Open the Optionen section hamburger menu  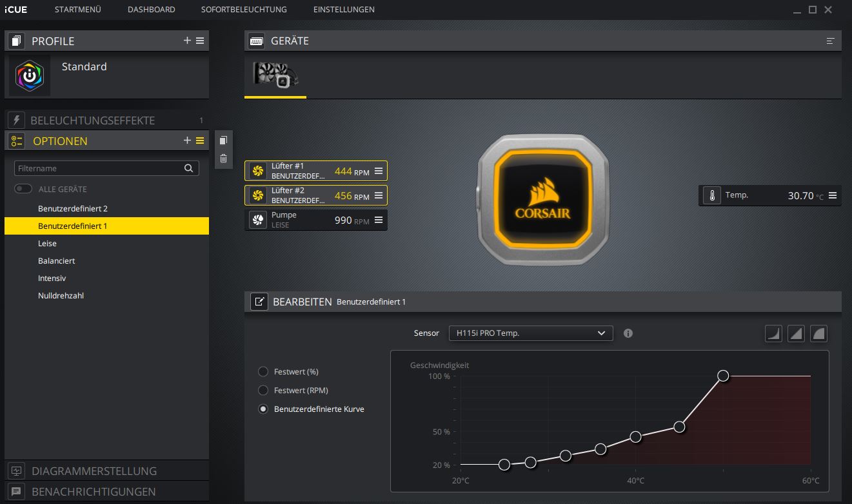tap(200, 141)
